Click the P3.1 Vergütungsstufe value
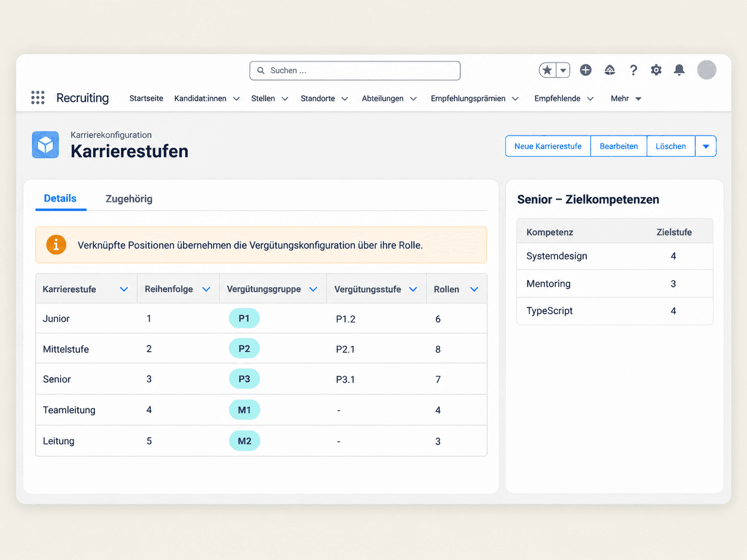The width and height of the screenshot is (747, 560). [x=345, y=380]
